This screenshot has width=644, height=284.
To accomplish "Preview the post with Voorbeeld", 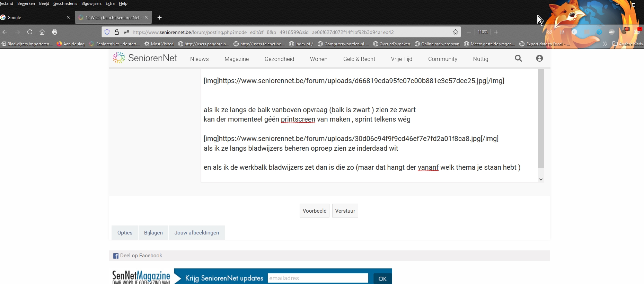I will pyautogui.click(x=315, y=211).
